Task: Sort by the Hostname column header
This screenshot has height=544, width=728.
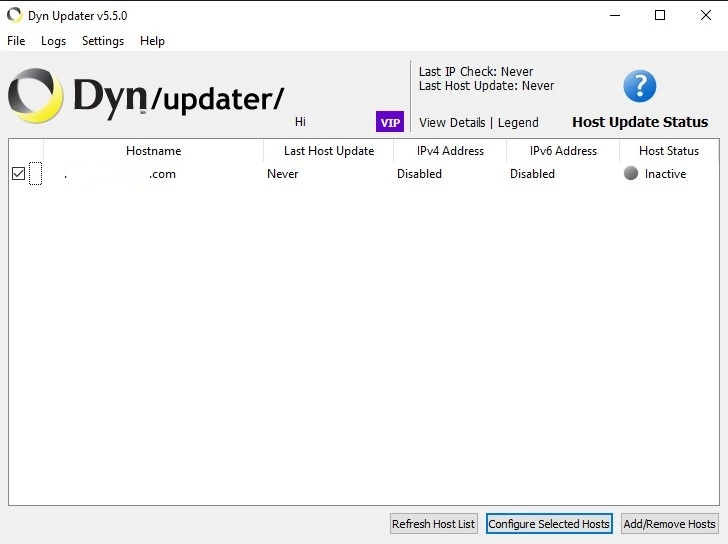Action: click(154, 151)
